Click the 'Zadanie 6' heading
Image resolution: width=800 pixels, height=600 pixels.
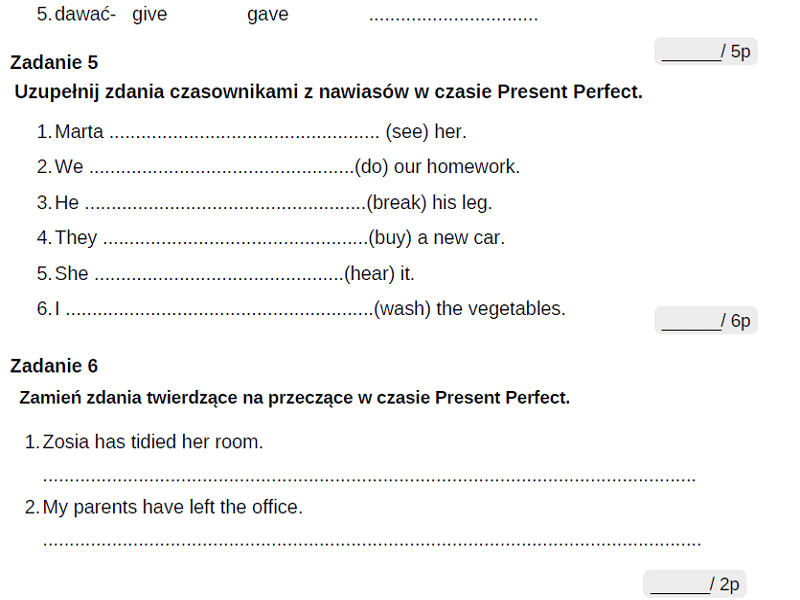54,366
